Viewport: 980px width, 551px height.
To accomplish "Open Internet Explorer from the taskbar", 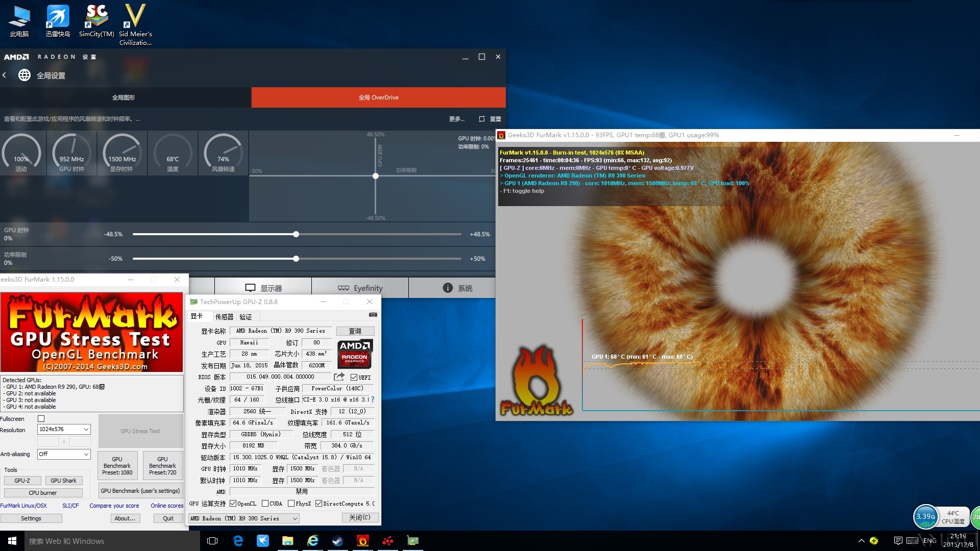I will [x=313, y=541].
